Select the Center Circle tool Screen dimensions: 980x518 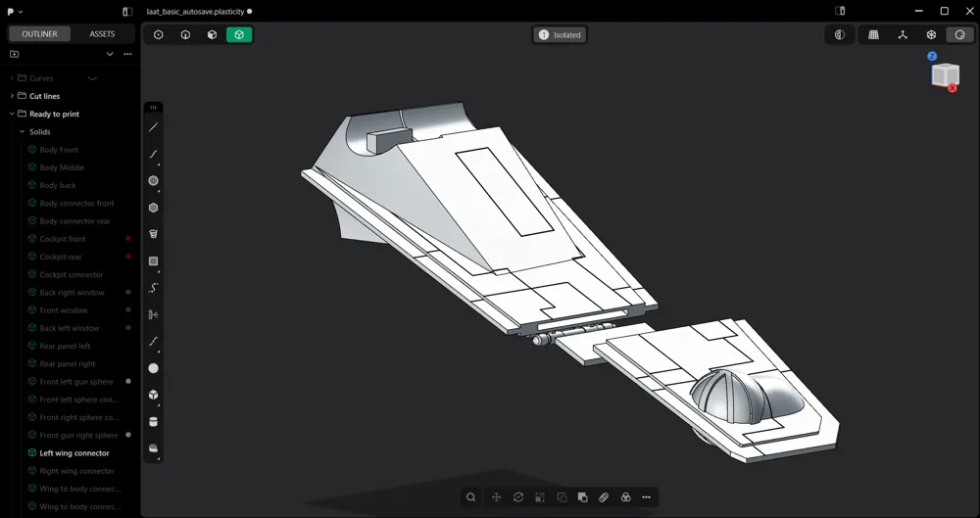[x=153, y=180]
